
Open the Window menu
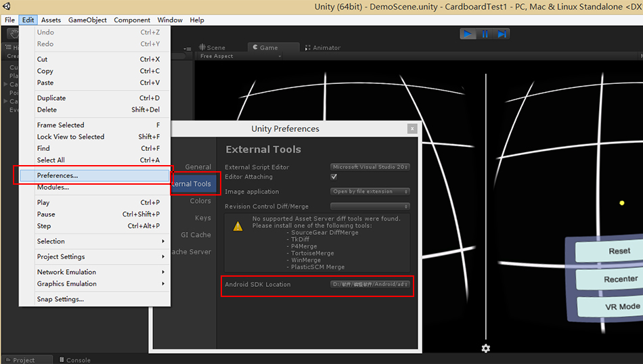point(170,20)
